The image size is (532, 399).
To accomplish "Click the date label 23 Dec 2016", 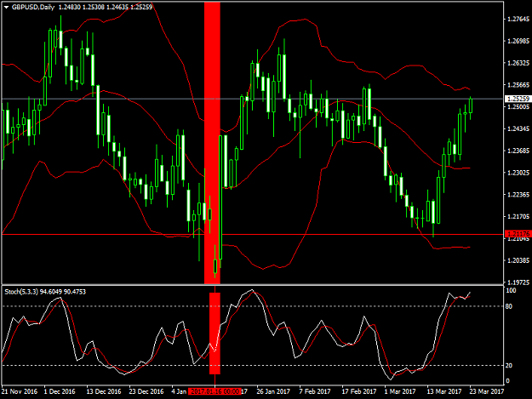I will point(146,391).
